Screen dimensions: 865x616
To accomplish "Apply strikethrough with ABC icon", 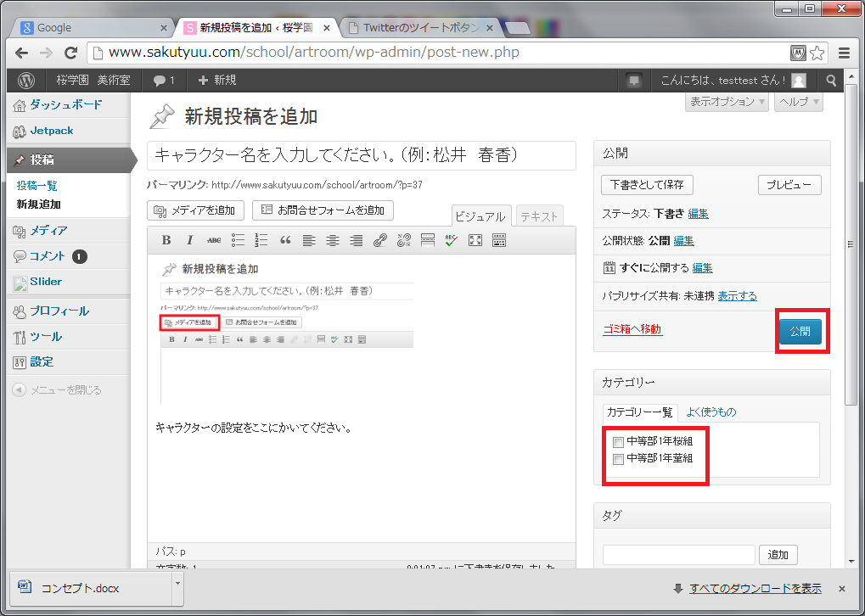I will (214, 240).
